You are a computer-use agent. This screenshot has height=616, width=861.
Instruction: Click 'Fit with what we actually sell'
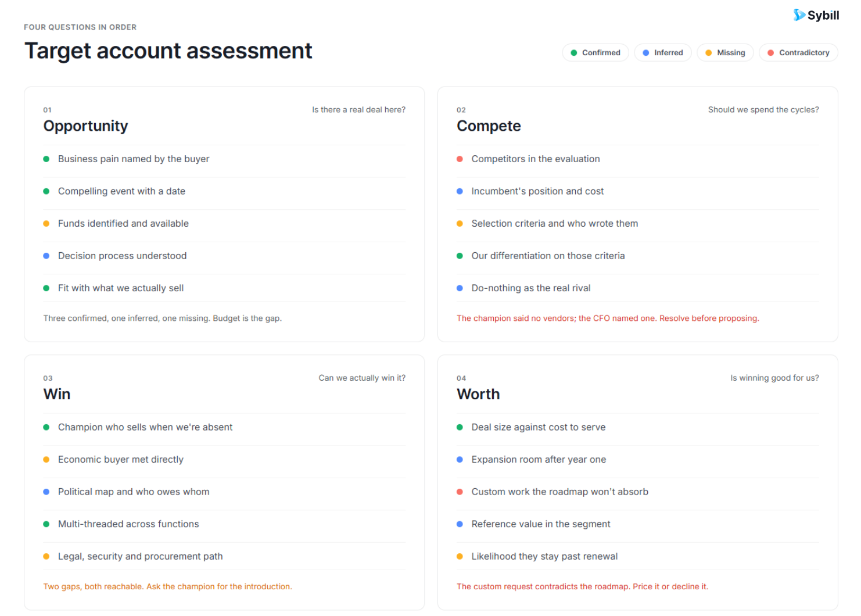[x=121, y=288]
